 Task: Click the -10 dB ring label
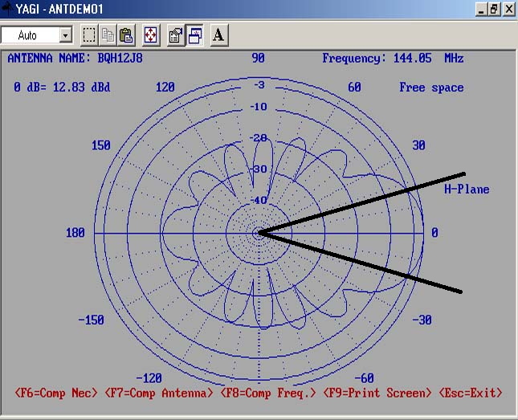259,107
